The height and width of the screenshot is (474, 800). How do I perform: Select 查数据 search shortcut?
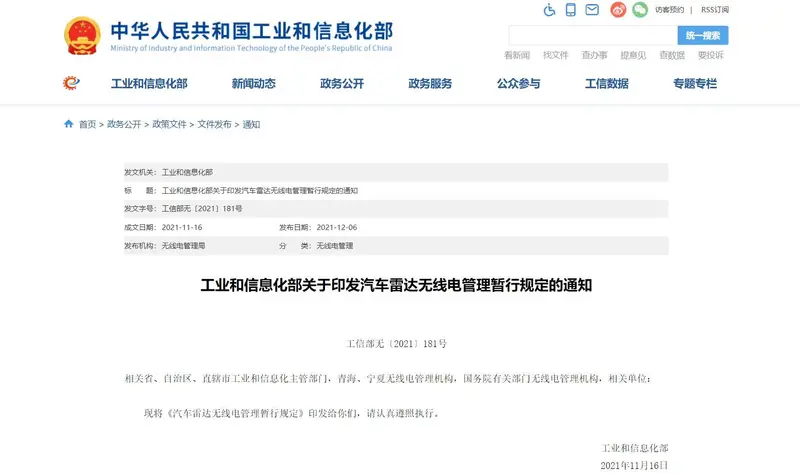click(672, 55)
